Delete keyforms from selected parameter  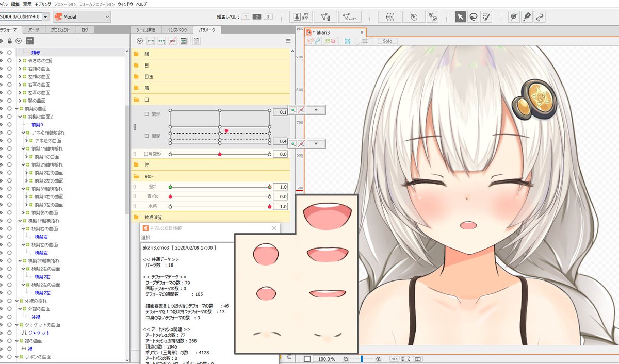pyautogui.click(x=173, y=41)
